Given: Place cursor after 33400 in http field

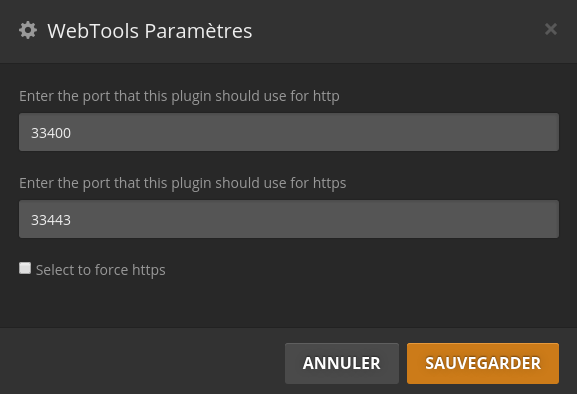Looking at the screenshot, I should click(x=71, y=133).
